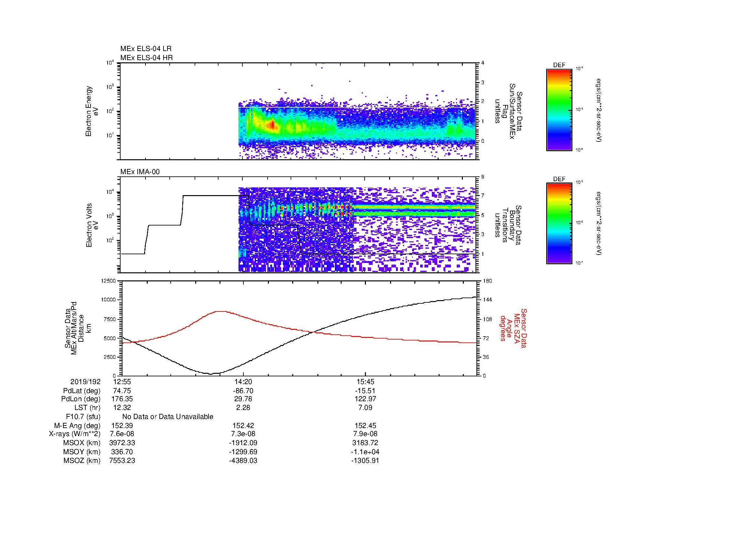Click the '12:55' time tick label

122,382
